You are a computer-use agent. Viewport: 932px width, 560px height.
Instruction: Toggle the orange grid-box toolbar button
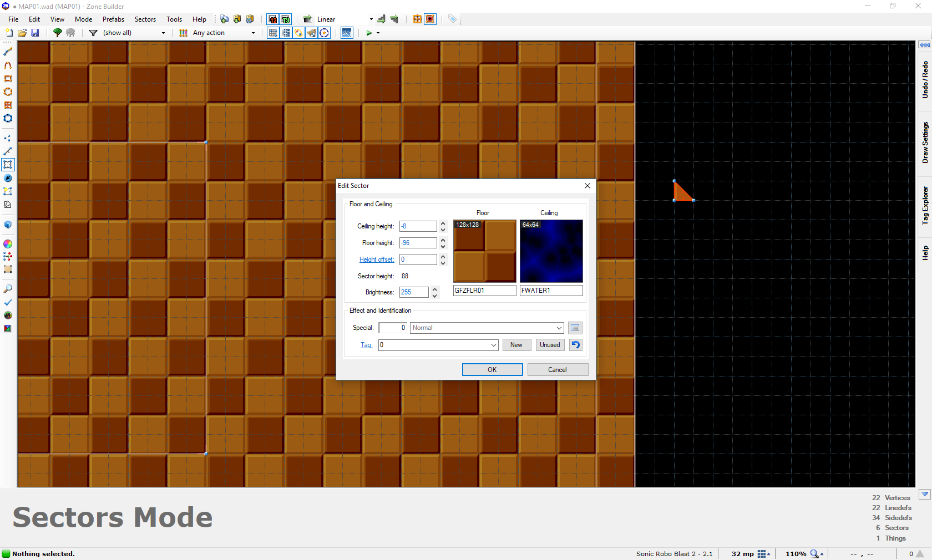417,19
